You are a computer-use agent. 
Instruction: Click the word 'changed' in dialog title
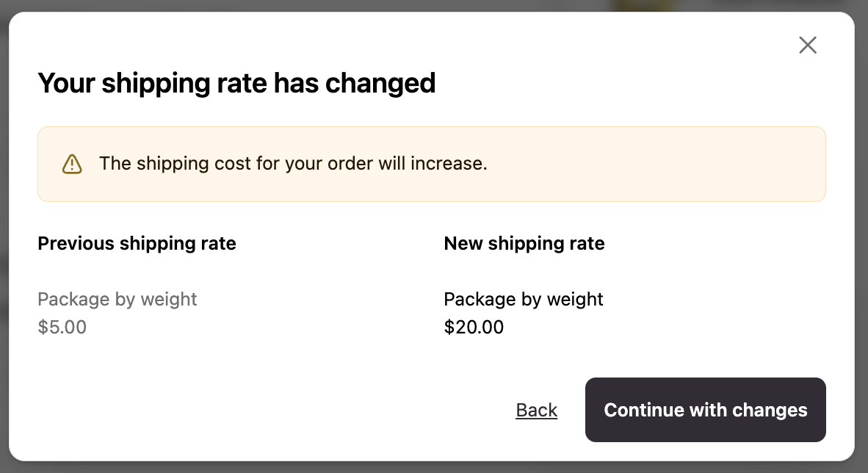pos(380,83)
